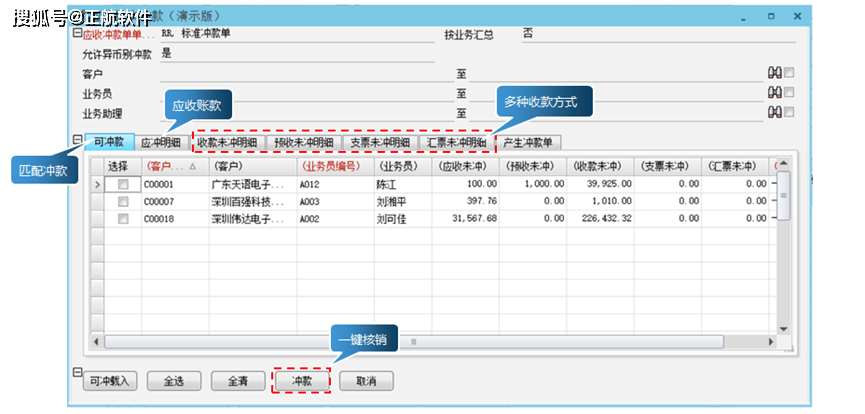Click (支票未冲) column header
Viewport: 865px width, 414px height.
pos(667,166)
